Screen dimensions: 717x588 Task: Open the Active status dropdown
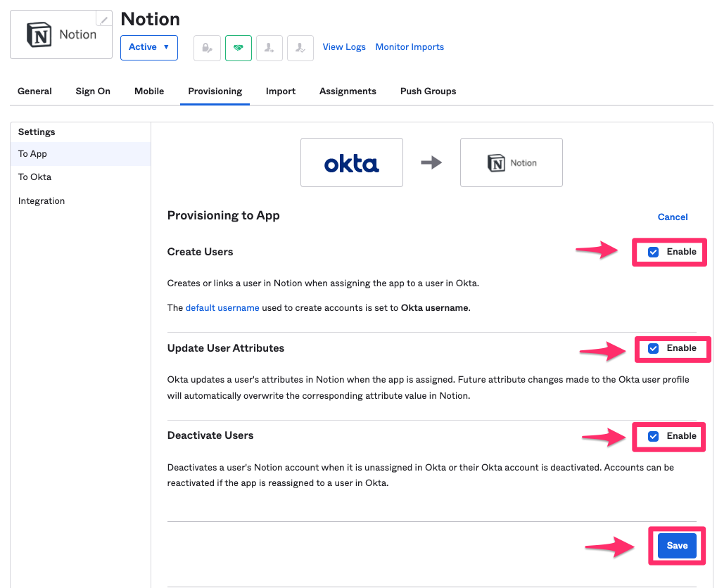148,47
